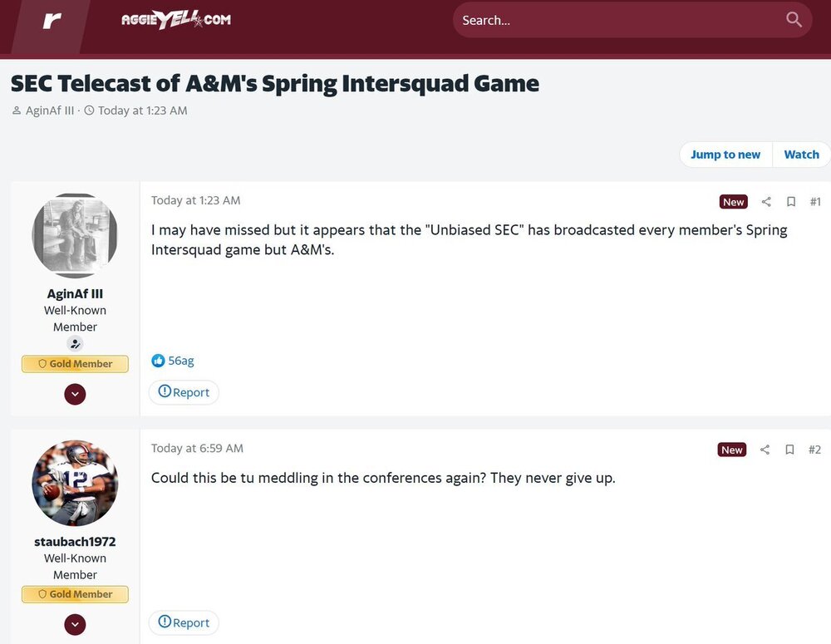Expand staubach1972's user details arrow
The height and width of the screenshot is (644, 831).
pos(75,624)
